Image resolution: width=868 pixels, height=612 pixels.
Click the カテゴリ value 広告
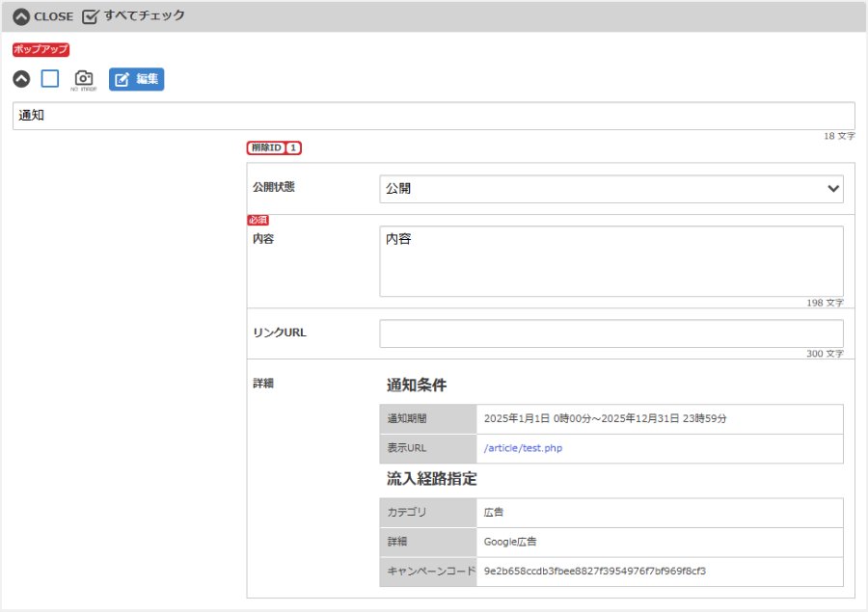coord(493,513)
